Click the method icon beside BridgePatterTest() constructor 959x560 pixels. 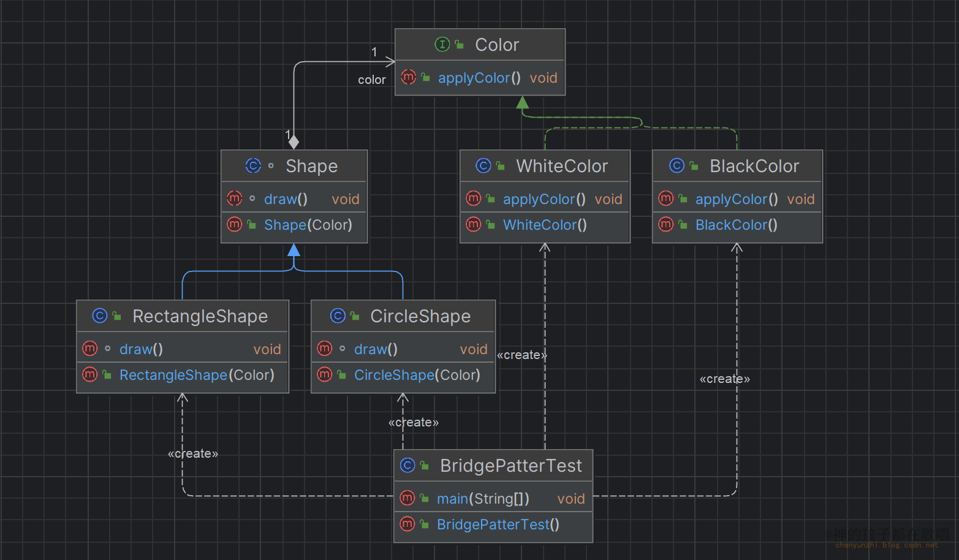click(407, 524)
